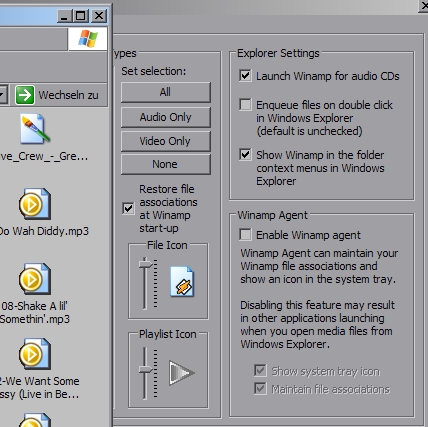
Task: Click the Video Only button
Action: click(x=166, y=141)
